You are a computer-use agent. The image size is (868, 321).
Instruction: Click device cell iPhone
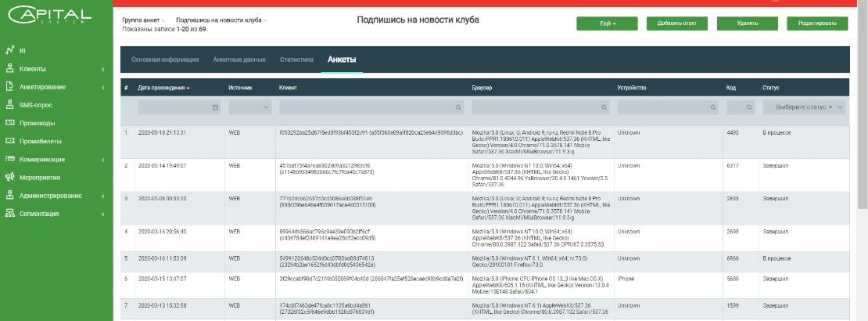pos(626,279)
